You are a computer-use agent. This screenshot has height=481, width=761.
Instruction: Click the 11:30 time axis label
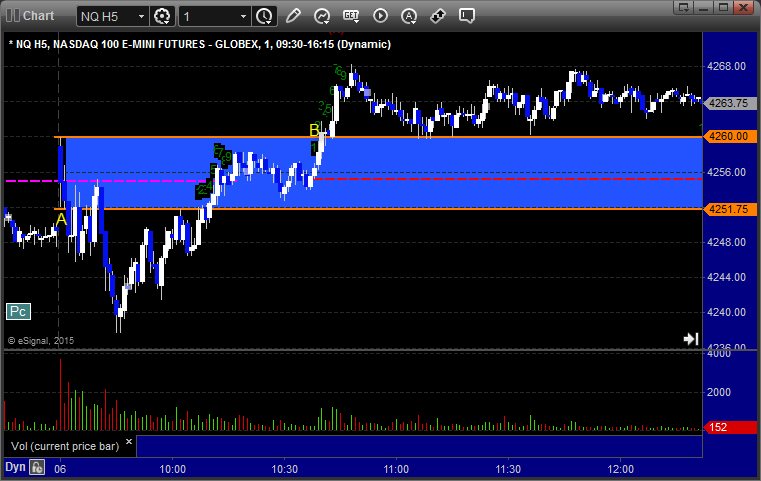tap(508, 469)
